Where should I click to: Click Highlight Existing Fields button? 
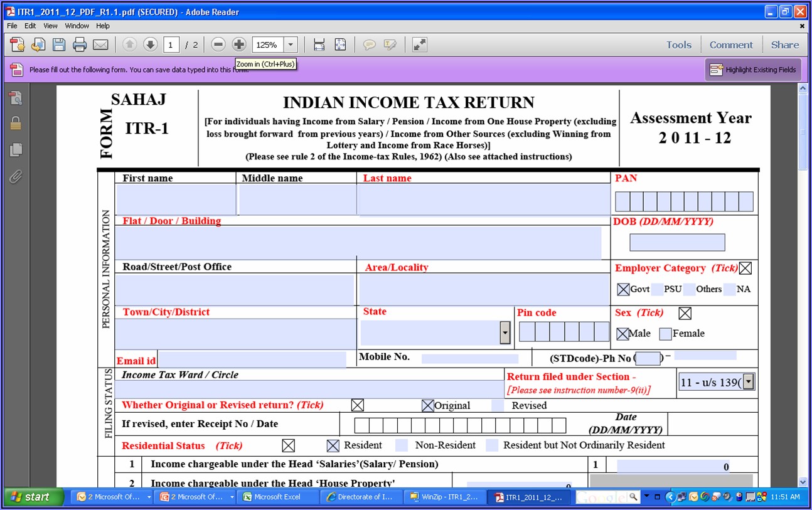753,70
